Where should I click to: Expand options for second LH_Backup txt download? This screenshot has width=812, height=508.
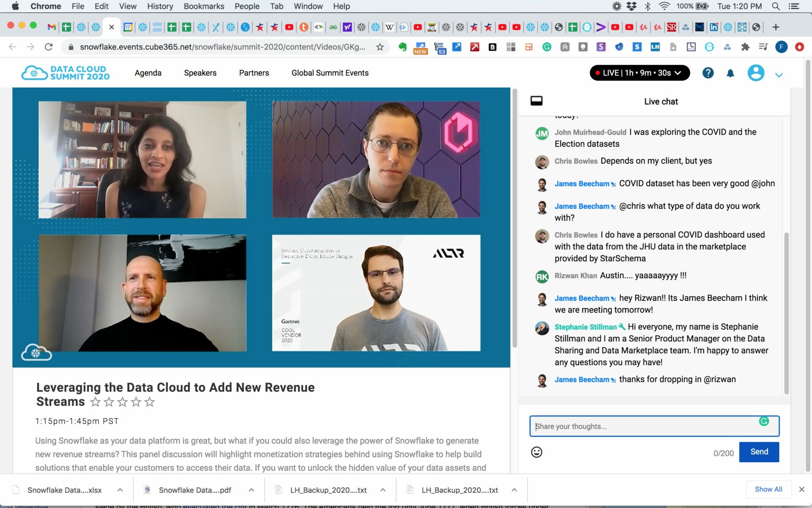click(x=514, y=490)
